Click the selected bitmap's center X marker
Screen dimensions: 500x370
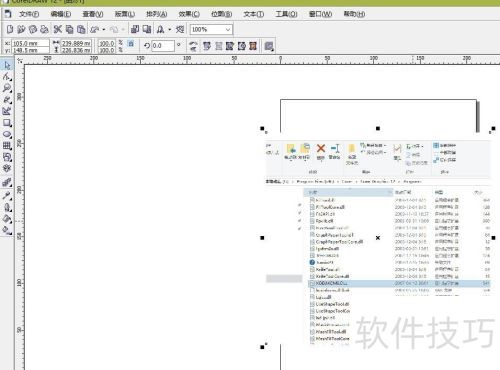pos(378,238)
